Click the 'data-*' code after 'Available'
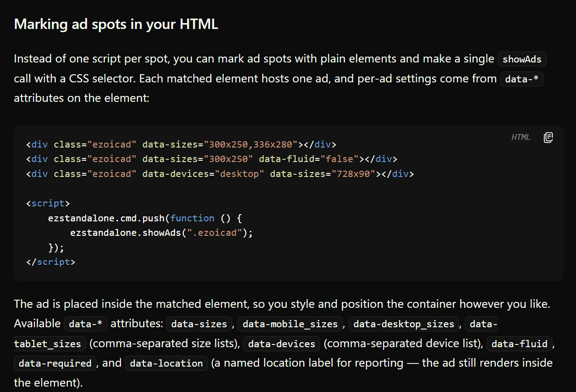The height and width of the screenshot is (392, 576). pyautogui.click(x=86, y=324)
